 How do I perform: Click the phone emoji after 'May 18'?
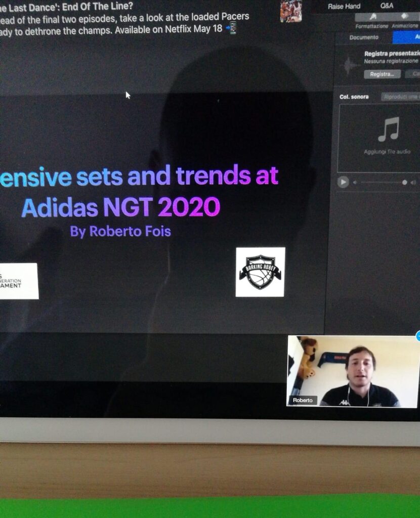(233, 28)
